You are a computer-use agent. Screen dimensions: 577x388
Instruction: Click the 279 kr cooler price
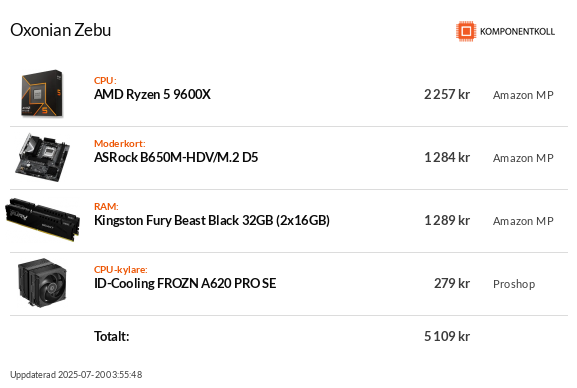pos(452,283)
